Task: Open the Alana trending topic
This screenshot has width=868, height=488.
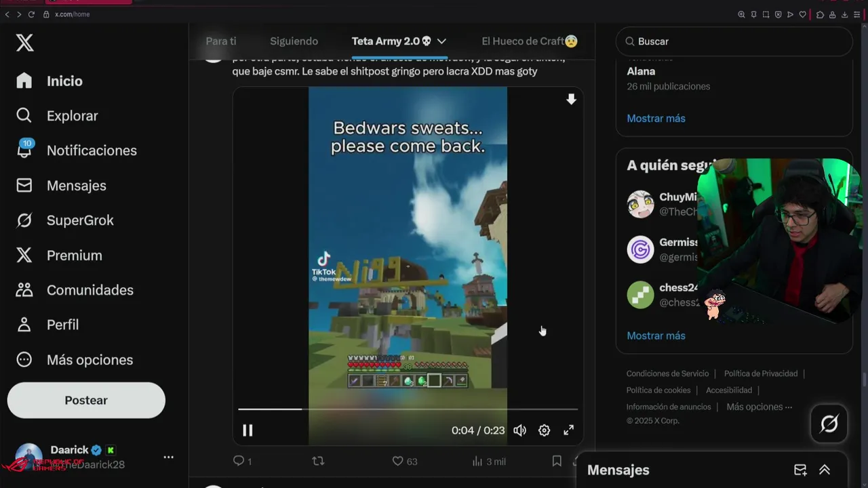Action: tap(641, 71)
